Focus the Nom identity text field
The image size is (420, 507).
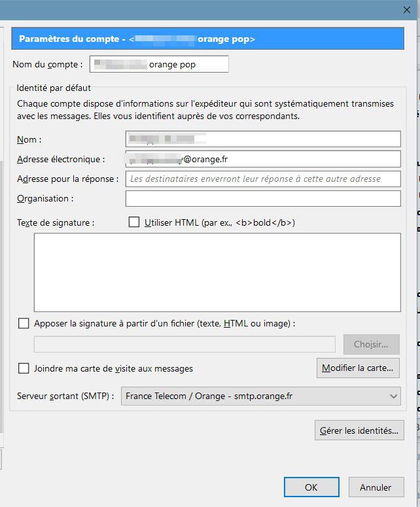(x=262, y=139)
